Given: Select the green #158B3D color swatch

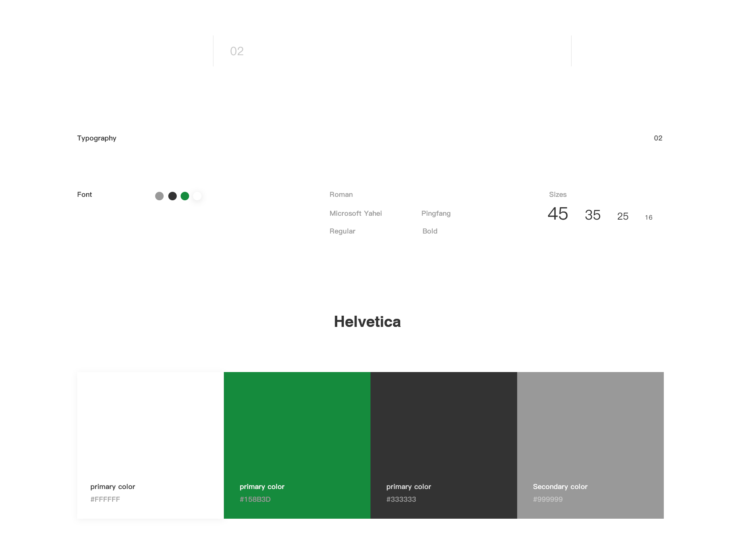Looking at the screenshot, I should pos(297,445).
